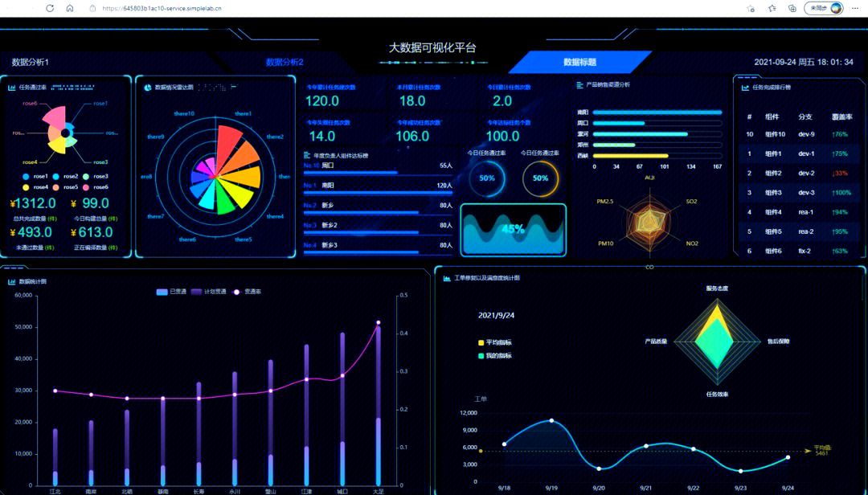Click the list icon beside 产品销售渠道分析
The image size is (868, 495).
click(579, 84)
